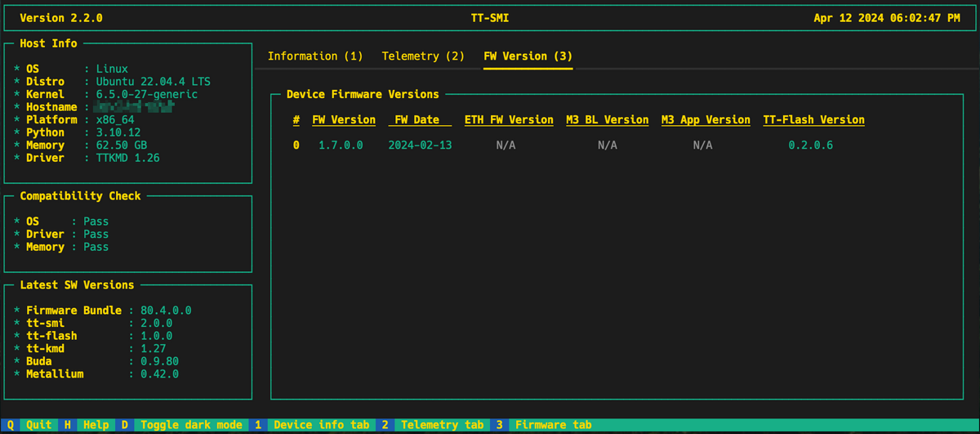Click the Memory value 62.50 GB

click(x=121, y=145)
